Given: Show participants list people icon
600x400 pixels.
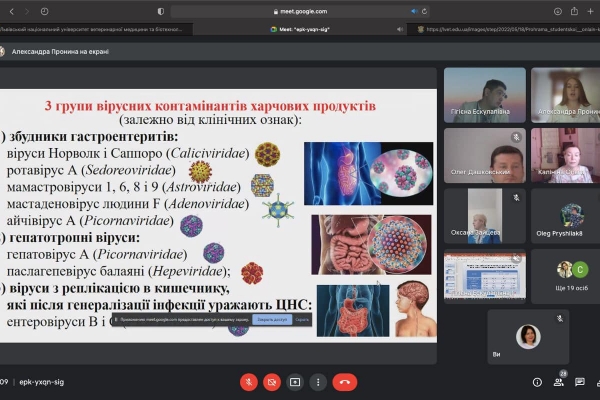Looking at the screenshot, I should pos(559,382).
